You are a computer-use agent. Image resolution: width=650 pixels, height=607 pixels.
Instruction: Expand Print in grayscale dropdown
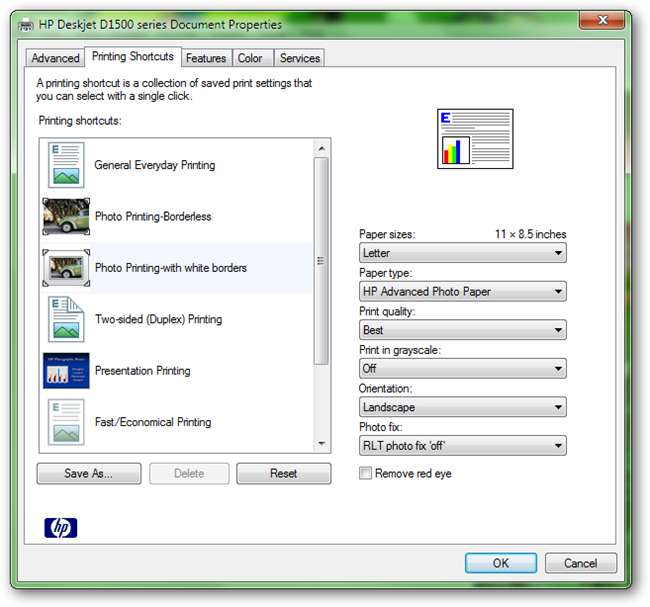pyautogui.click(x=463, y=369)
